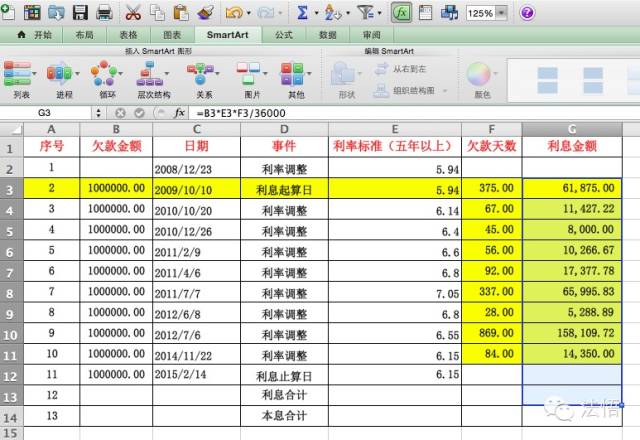Image resolution: width=640 pixels, height=440 pixels.
Task: Cancel formula entry with X button
Action: pos(120,113)
